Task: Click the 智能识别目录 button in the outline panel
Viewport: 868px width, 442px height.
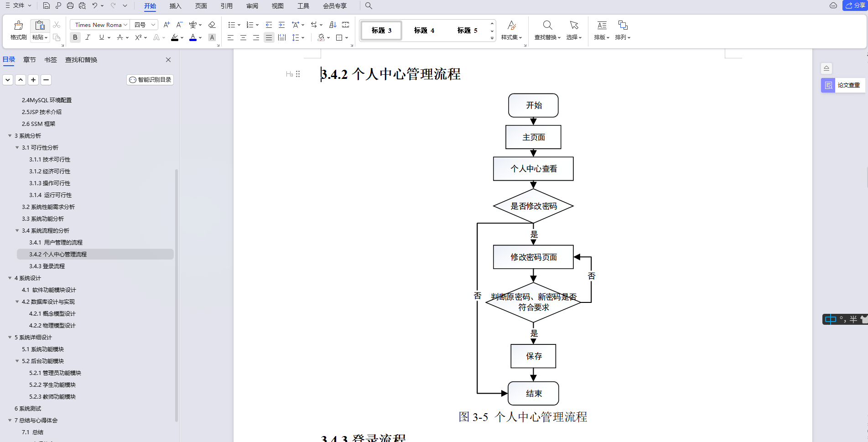Action: tap(150, 79)
